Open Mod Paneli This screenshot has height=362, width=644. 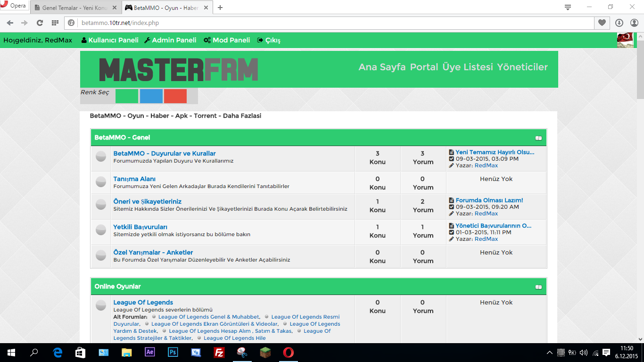(x=227, y=40)
